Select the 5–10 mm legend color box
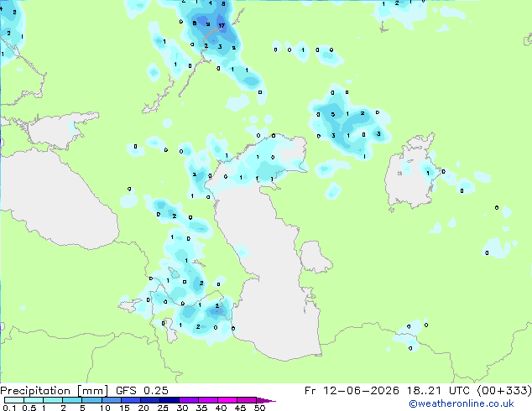532x411 pixels. (x=92, y=400)
